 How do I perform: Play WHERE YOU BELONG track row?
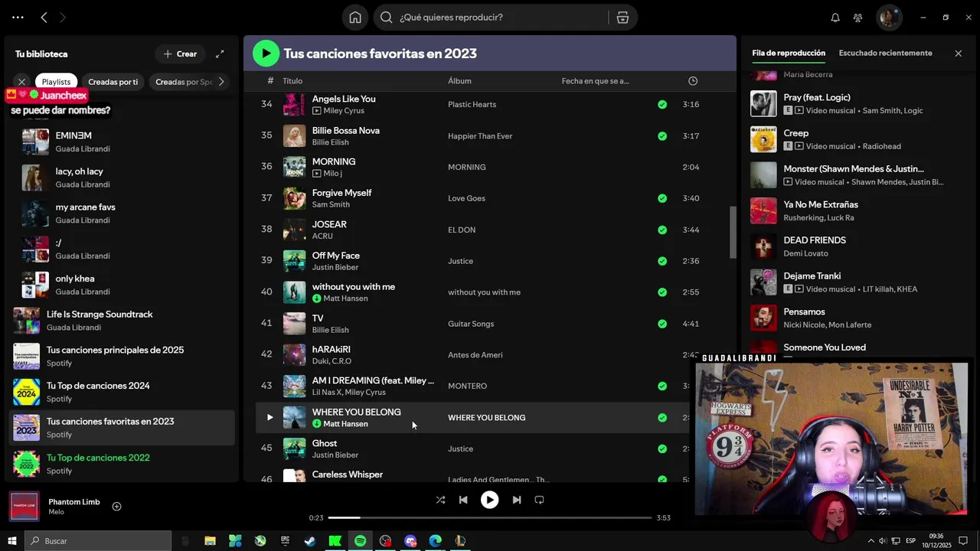point(269,418)
